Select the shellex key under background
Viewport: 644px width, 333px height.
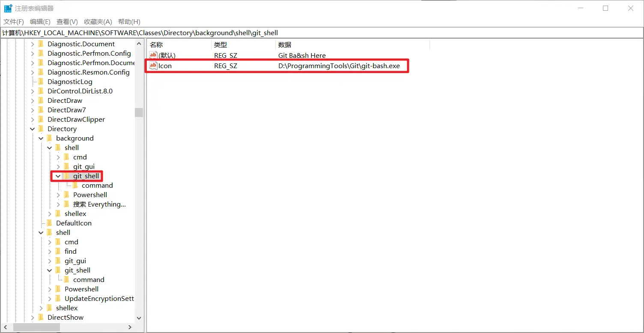pyautogui.click(x=75, y=213)
